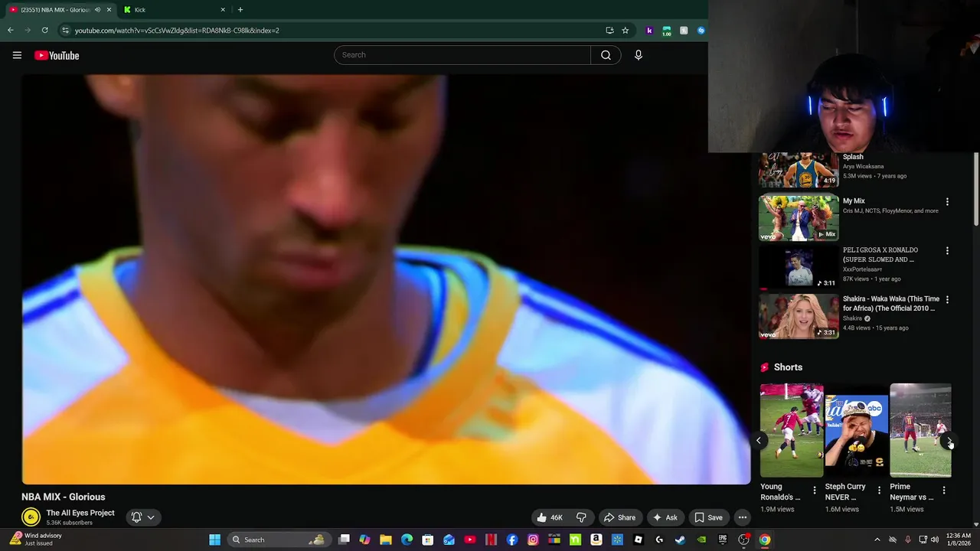Start voice search with the microphone
Screen dimensions: 980x551
pyautogui.click(x=638, y=55)
